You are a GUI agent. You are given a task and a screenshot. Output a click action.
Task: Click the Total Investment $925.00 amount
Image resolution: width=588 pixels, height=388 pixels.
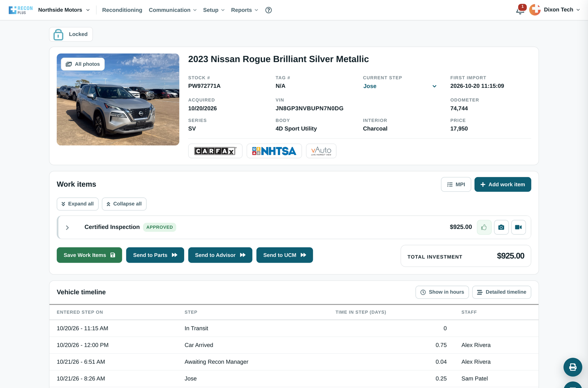coord(510,256)
